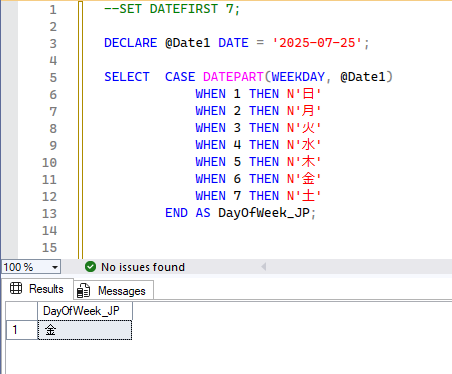This screenshot has height=374, width=452.
Task: Click the No issues found status text
Action: [x=143, y=267]
